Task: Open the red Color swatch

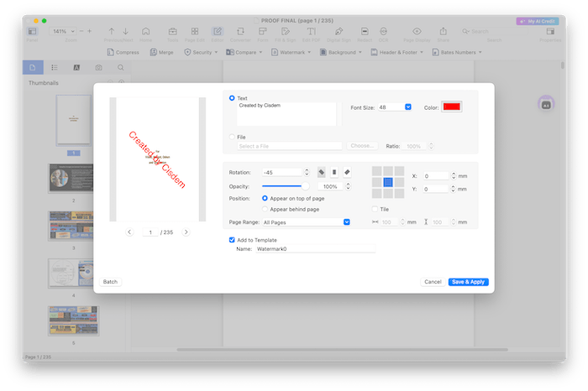Action: click(x=452, y=107)
